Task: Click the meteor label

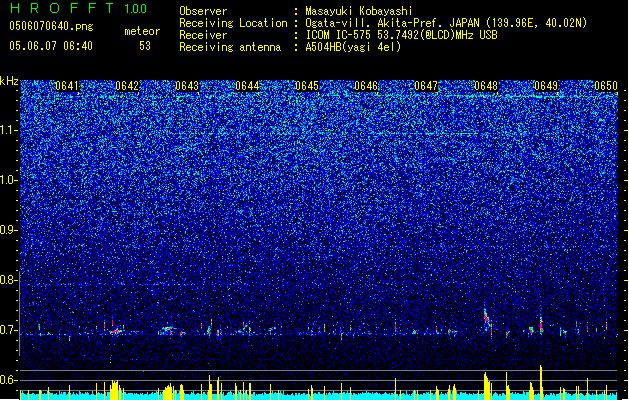Action: (x=142, y=31)
